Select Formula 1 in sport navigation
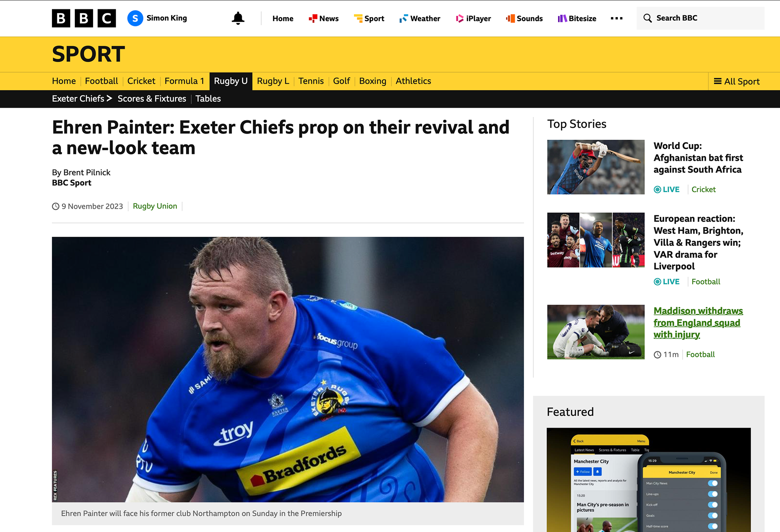 [184, 81]
